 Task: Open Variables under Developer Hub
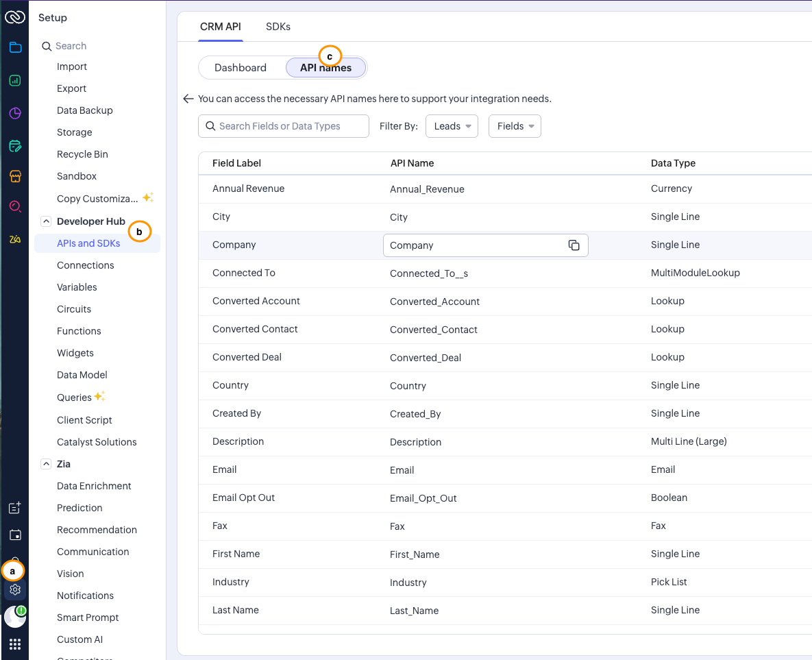[77, 287]
